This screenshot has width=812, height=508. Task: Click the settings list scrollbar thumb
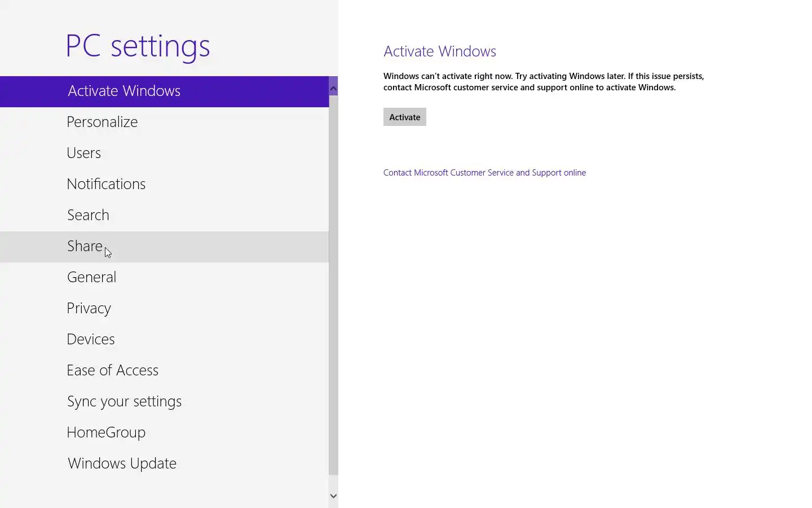pos(333,285)
